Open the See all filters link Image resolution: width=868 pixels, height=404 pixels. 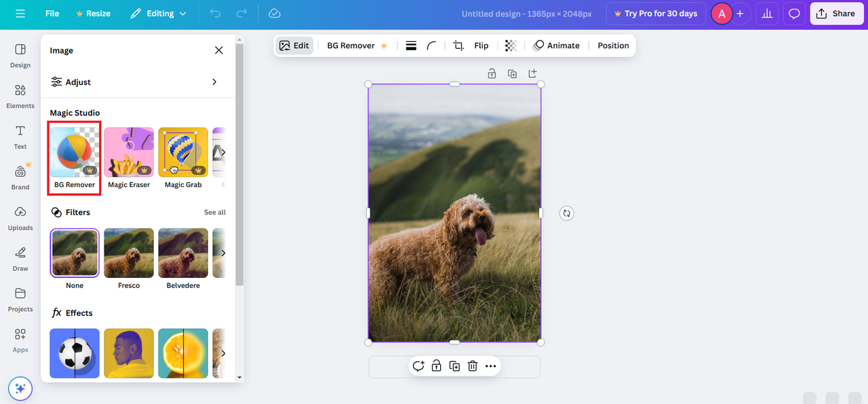click(x=214, y=211)
